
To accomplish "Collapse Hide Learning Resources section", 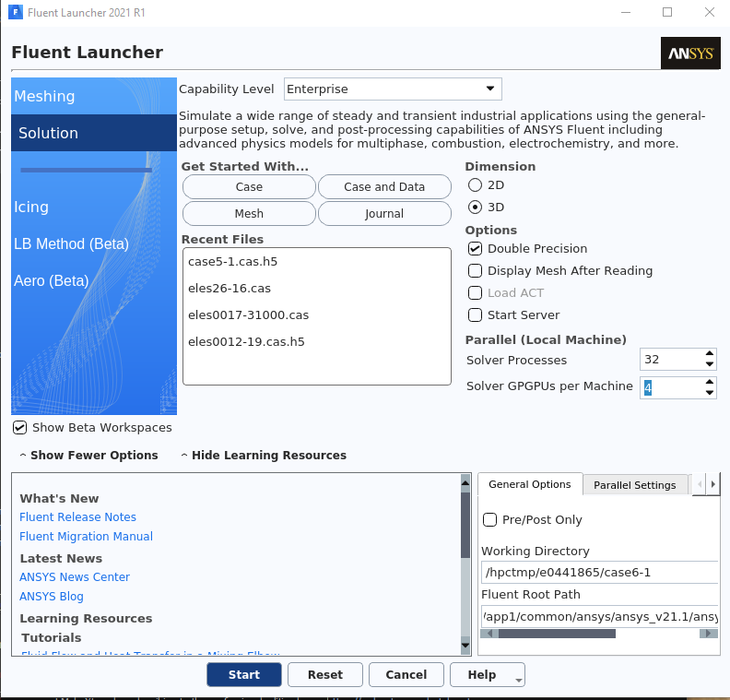I will click(x=264, y=455).
